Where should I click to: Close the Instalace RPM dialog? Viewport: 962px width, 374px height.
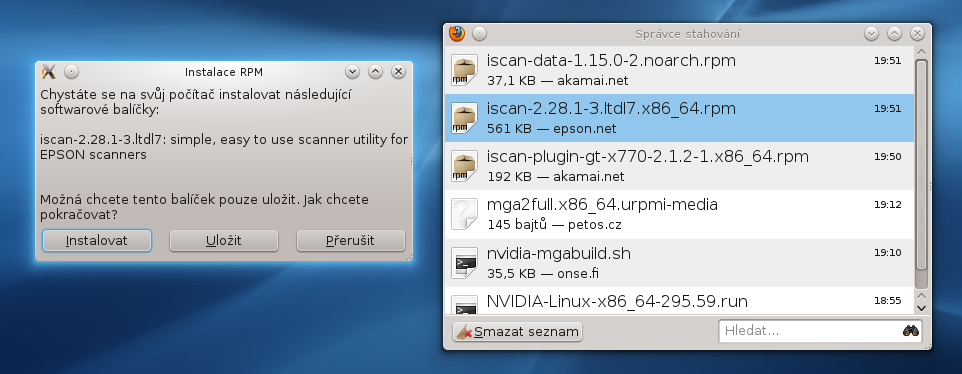pos(398,72)
